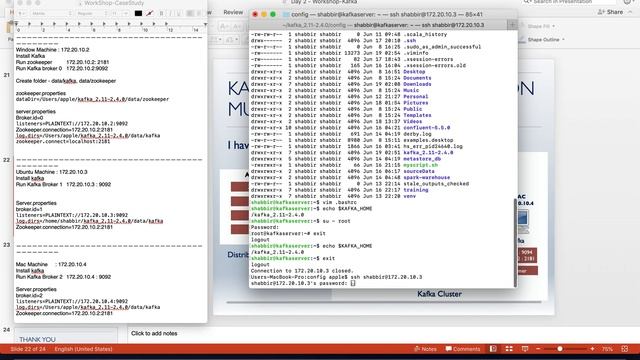Click 'broker.id=2' line in TextEdit

pos(29,295)
